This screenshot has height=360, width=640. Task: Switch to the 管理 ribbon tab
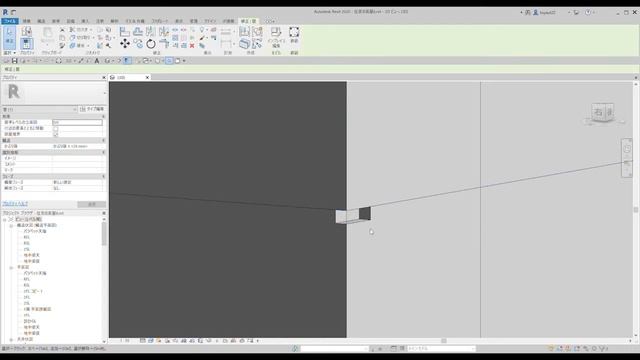coord(193,21)
